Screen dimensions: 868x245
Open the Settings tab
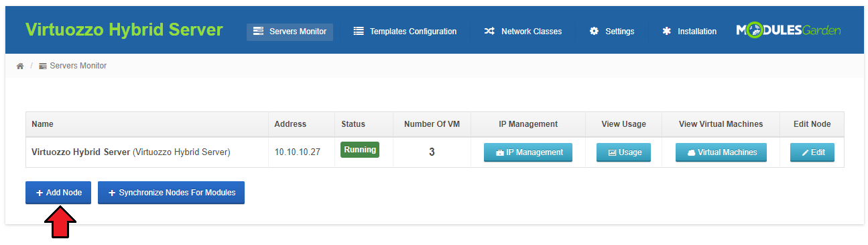pyautogui.click(x=612, y=32)
